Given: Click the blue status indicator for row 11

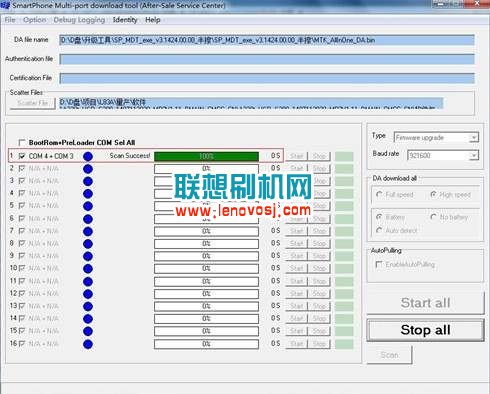Looking at the screenshot, I should 88,281.
